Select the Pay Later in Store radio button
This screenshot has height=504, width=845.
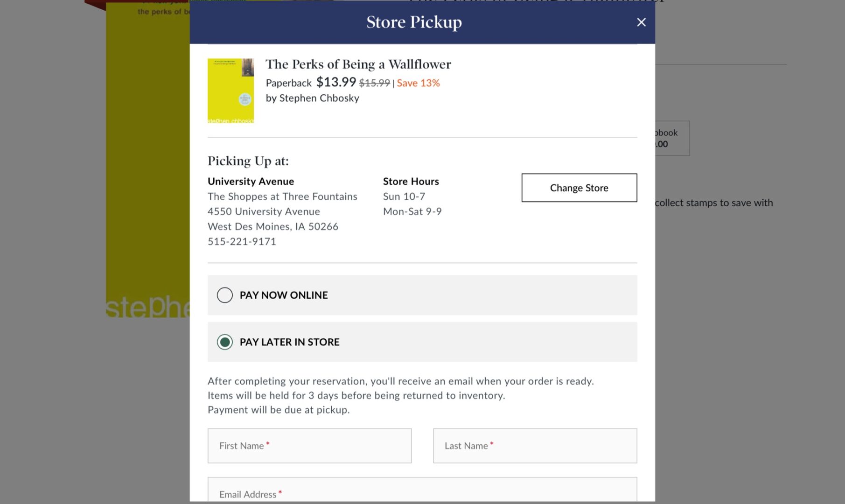pos(224,342)
